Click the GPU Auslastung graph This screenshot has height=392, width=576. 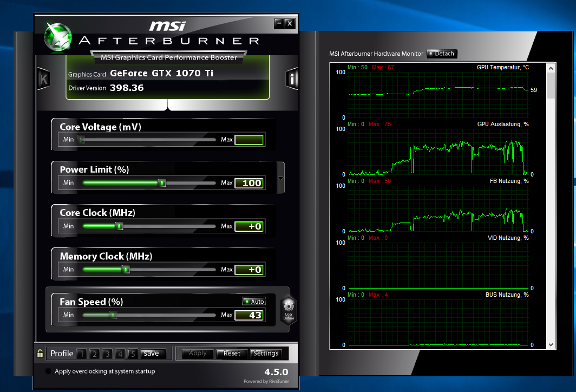[x=438, y=152]
